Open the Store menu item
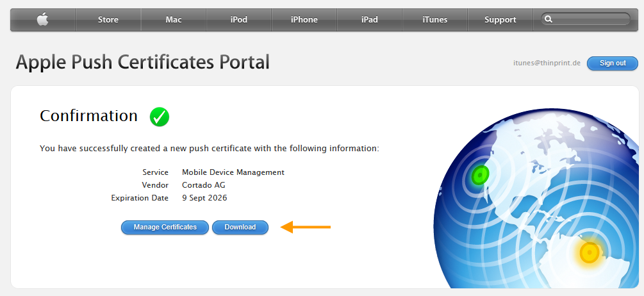This screenshot has height=296, width=644. [x=108, y=19]
